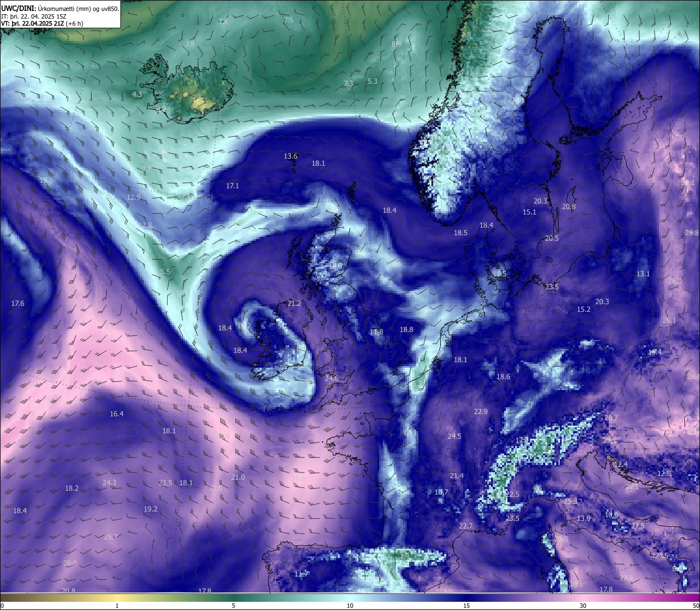This screenshot has width=700, height=610.
Task: Click the '50' tick label at the end of the colour scale
Action: (x=695, y=606)
